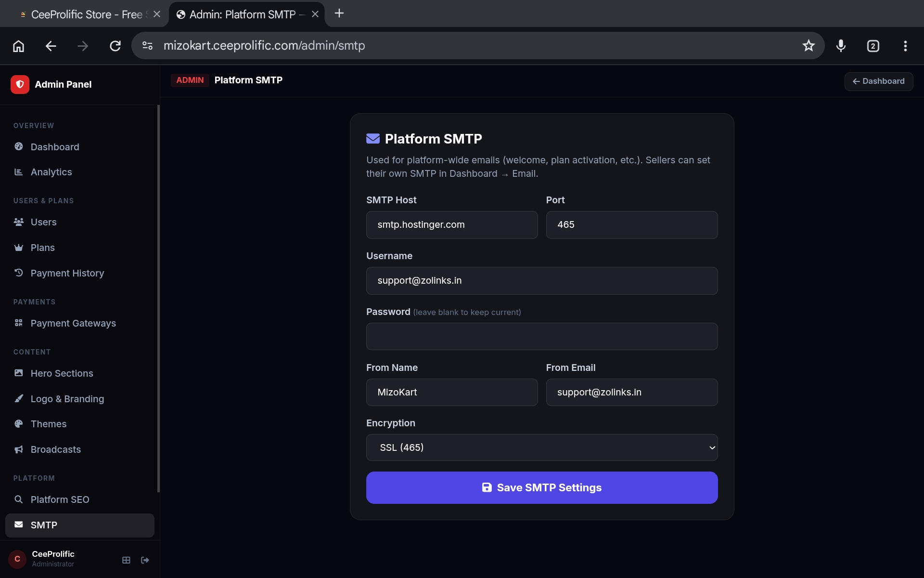This screenshot has height=578, width=924.
Task: Go to the browser home icon
Action: (x=18, y=46)
